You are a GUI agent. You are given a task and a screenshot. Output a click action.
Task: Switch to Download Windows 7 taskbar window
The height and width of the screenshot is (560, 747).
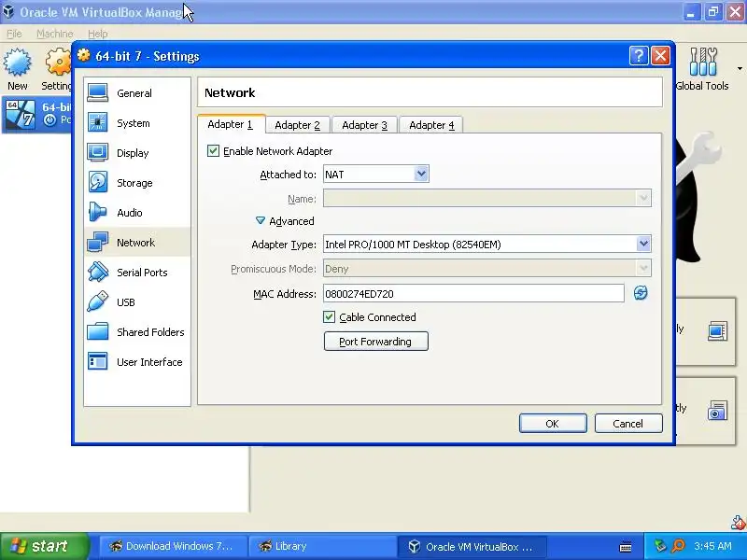(173, 546)
